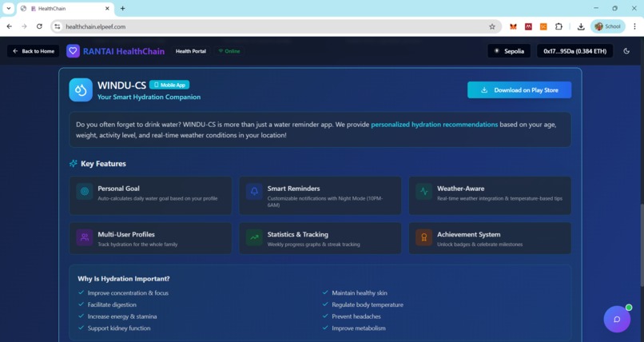Select the Statistics & Tracking card title
644x342 pixels.
(x=298, y=234)
